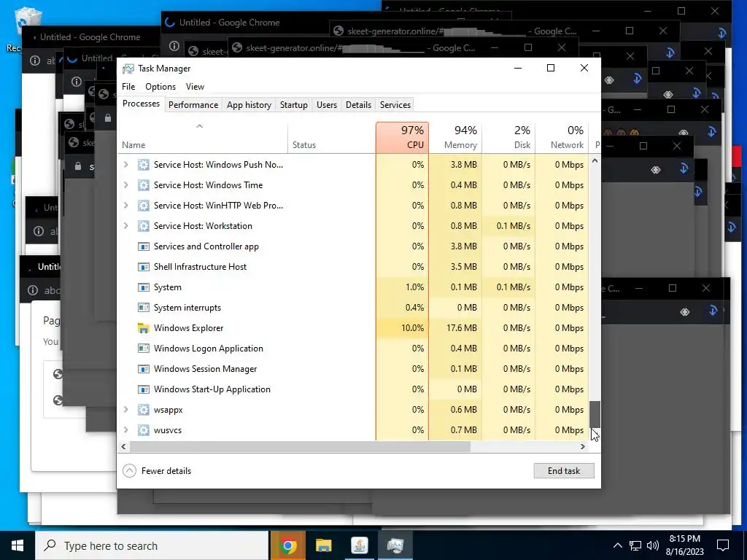Click the volume speaker icon in tray

pos(653,545)
